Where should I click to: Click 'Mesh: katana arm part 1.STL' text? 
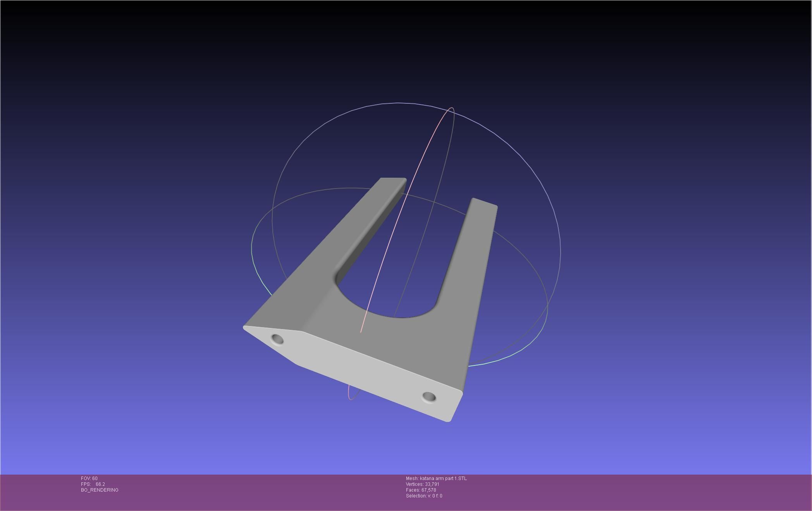pos(436,478)
